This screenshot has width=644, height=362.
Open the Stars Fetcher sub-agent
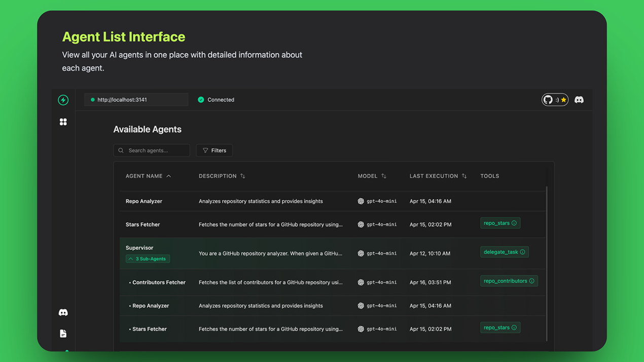click(150, 329)
